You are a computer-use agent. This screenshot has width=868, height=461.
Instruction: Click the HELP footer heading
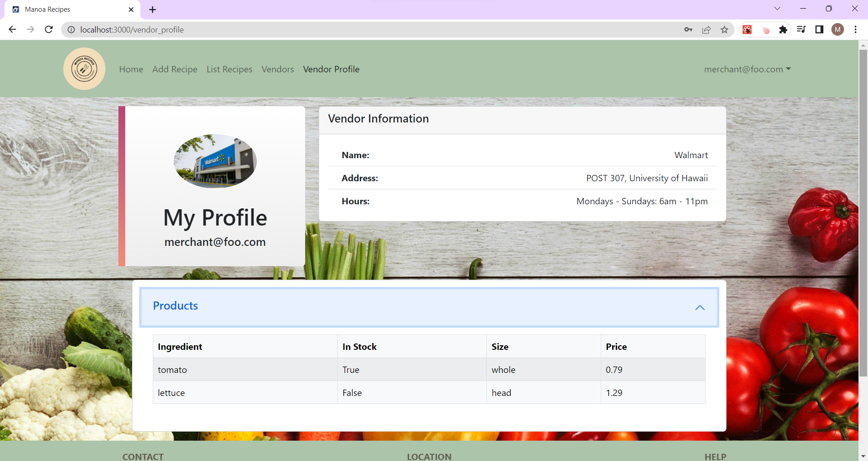(x=715, y=456)
